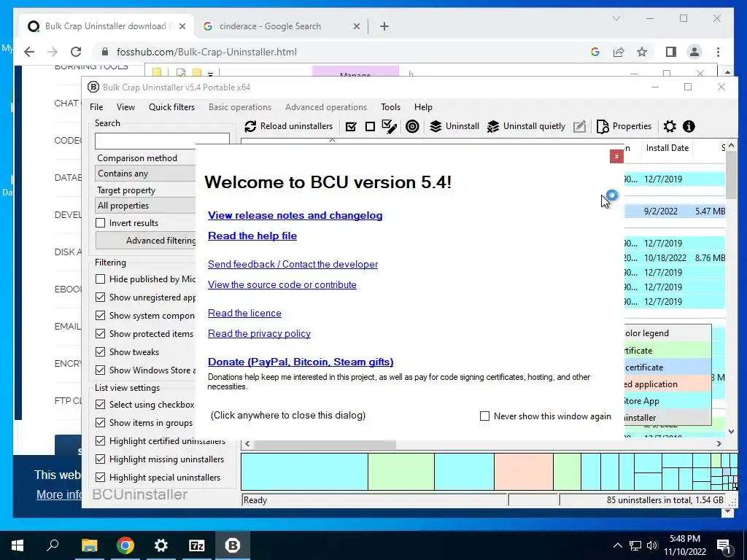Viewport: 747px width, 560px height.
Task: Open settings gear icon in BCU toolbar
Action: [670, 126]
